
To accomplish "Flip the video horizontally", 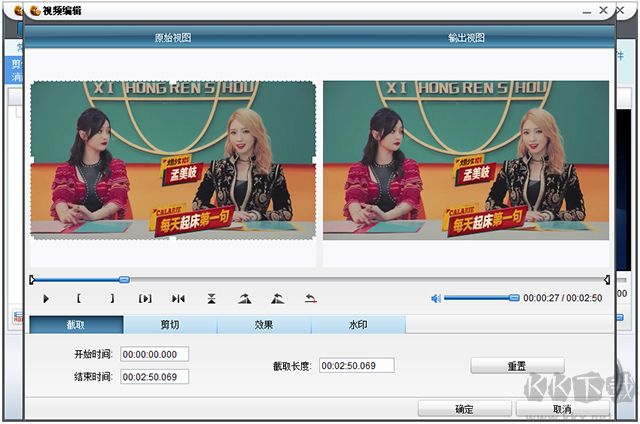I will point(178,299).
